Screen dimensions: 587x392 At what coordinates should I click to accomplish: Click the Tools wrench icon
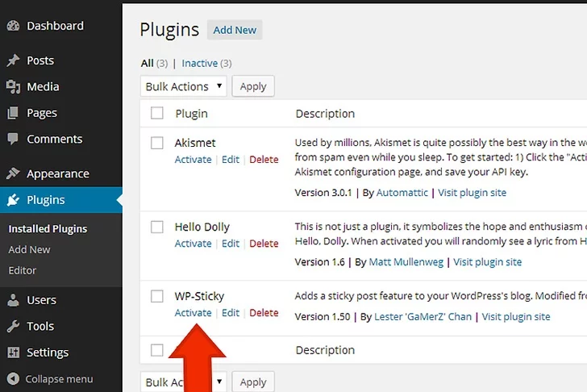pyautogui.click(x=13, y=327)
